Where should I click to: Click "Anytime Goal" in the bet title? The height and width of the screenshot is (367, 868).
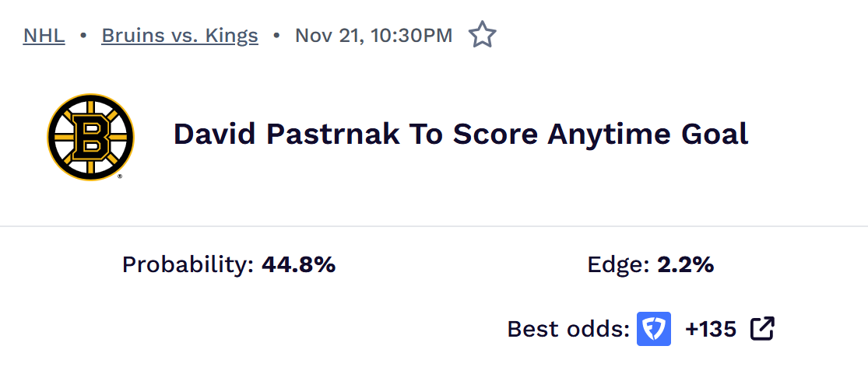click(648, 135)
